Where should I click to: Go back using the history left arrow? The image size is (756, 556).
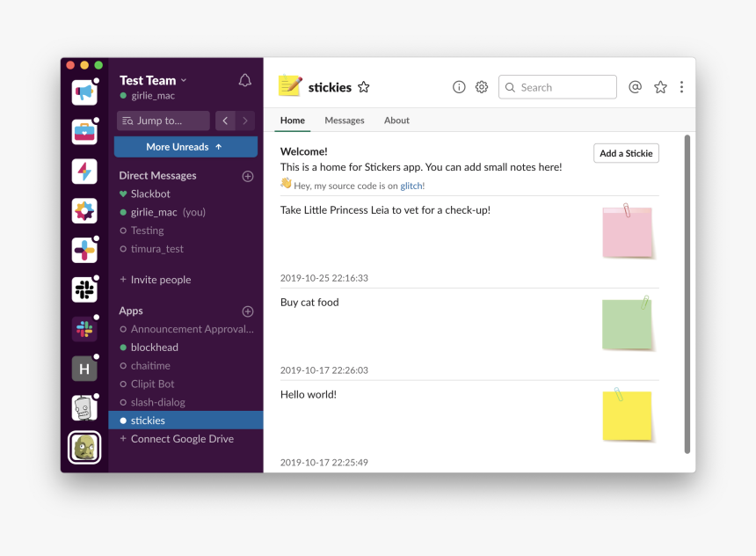225,121
